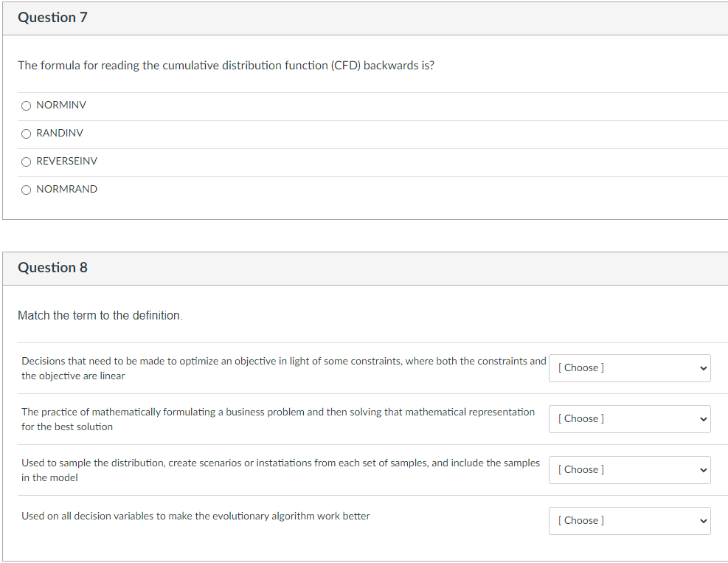This screenshot has width=728, height=563.
Task: Choose the REVERSEINV radio option
Action: pos(27,162)
